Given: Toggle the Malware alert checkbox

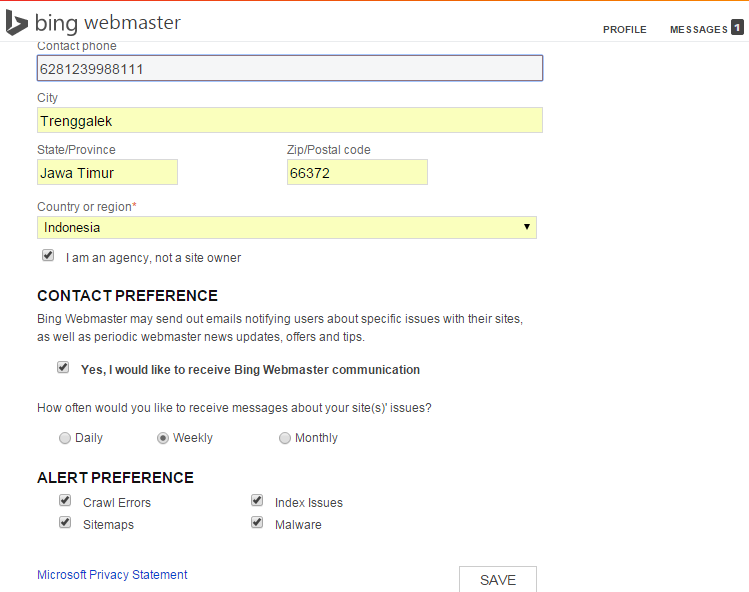Looking at the screenshot, I should click(257, 523).
